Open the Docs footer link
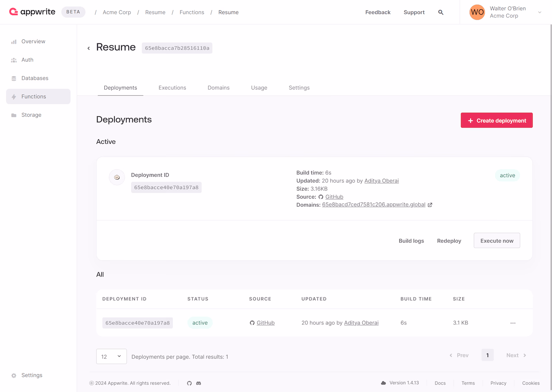The height and width of the screenshot is (392, 552). point(440,383)
